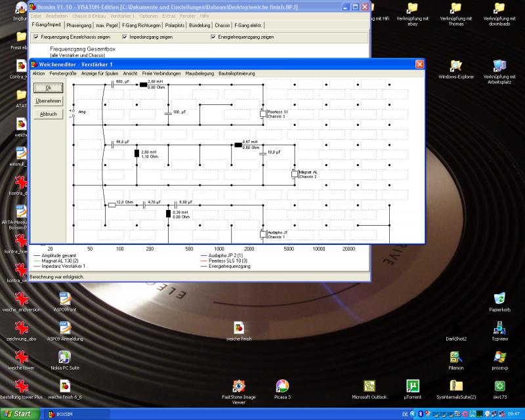Click the Abbruch button
Screen dimensions: 525x420
48,114
